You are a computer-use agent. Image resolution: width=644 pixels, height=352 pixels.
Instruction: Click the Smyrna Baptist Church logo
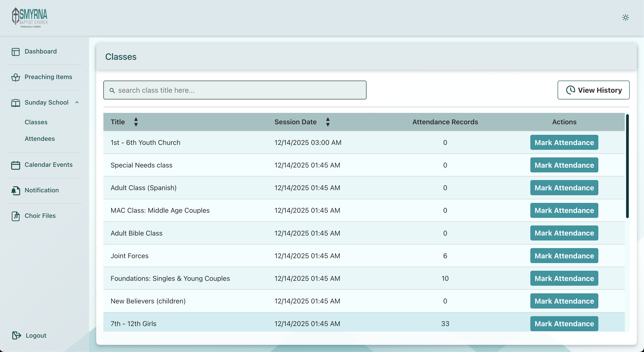(30, 17)
